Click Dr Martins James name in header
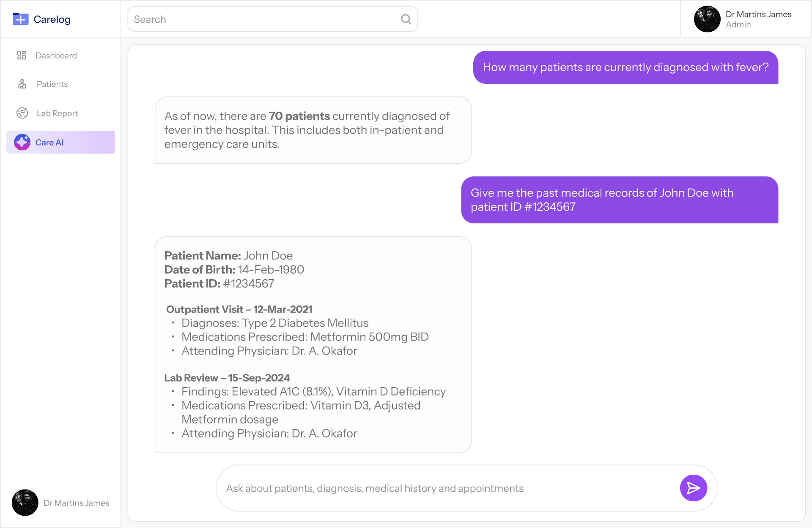Viewport: 812px width, 528px height. tap(758, 14)
